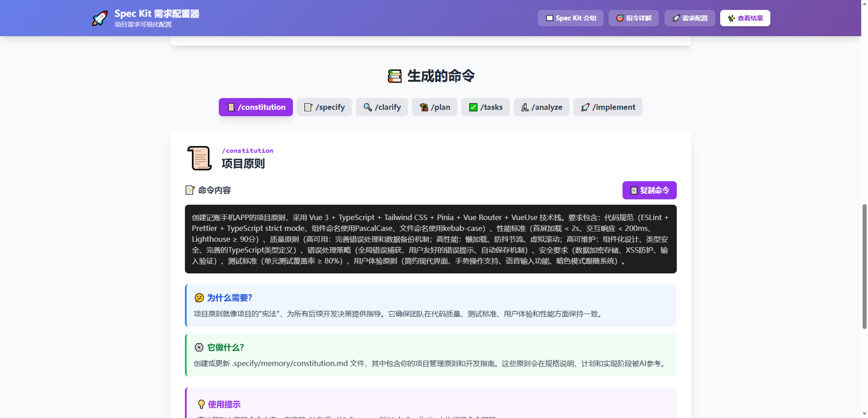Viewport: 868px width, 418px height.
Task: Click the green checkmark icon on /tasks
Action: [473, 107]
